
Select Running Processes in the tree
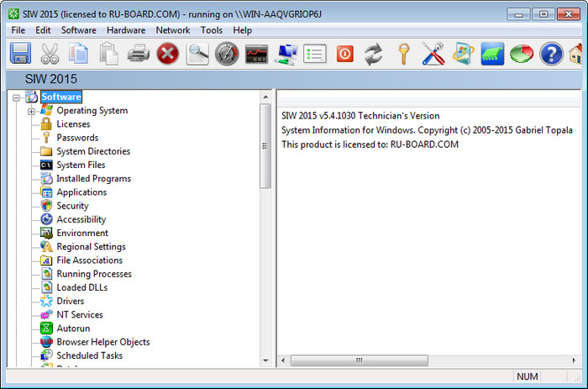tap(94, 274)
